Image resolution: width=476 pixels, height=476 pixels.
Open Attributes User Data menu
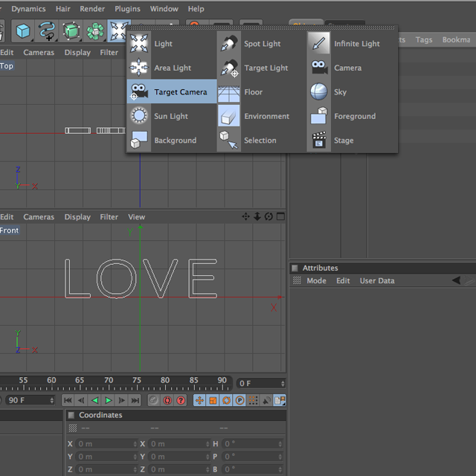click(x=377, y=281)
